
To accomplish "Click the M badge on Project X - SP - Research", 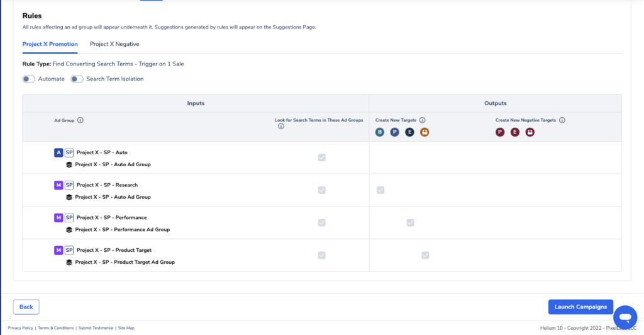I will (x=58, y=185).
